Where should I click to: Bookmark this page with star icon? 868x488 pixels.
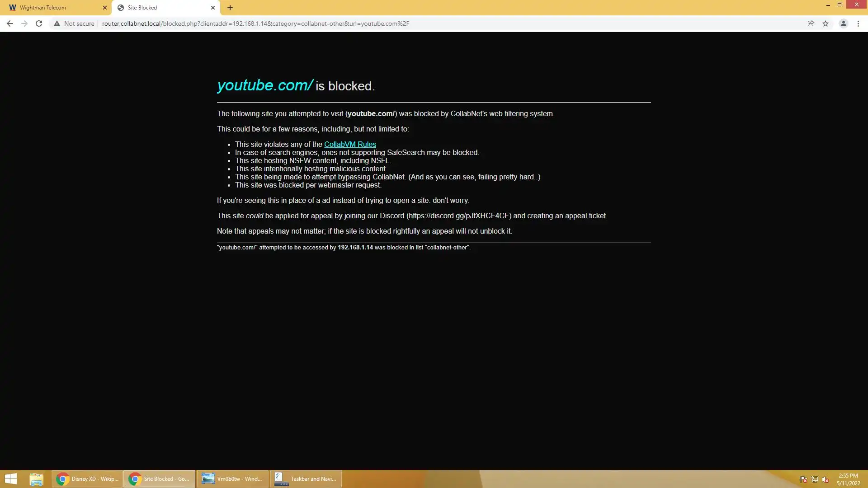826,23
